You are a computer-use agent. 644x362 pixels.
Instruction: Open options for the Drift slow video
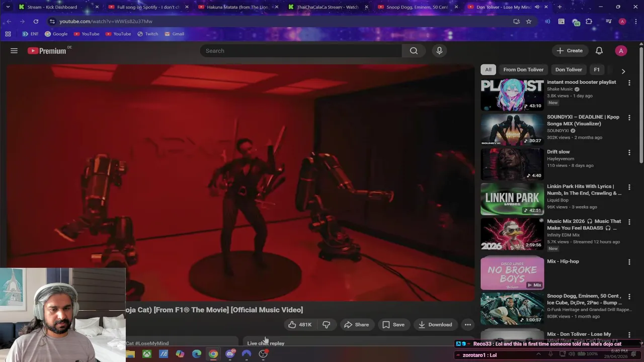(629, 152)
